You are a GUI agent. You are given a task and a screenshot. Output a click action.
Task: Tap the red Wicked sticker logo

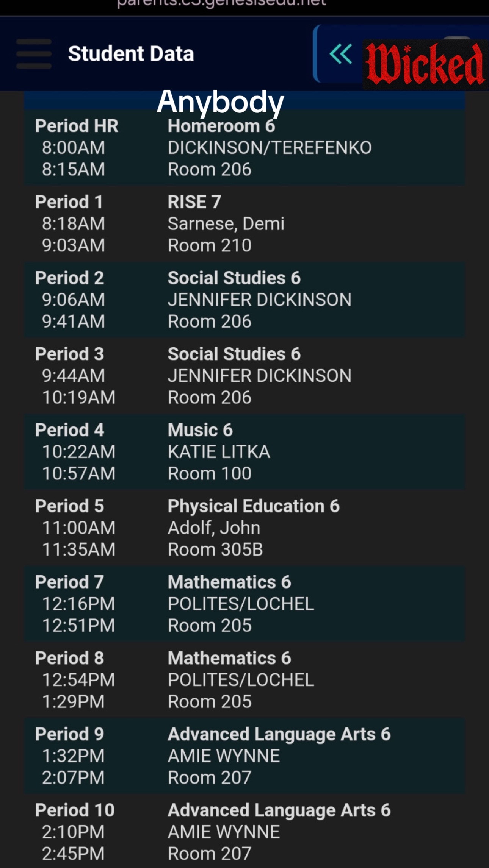tap(425, 64)
